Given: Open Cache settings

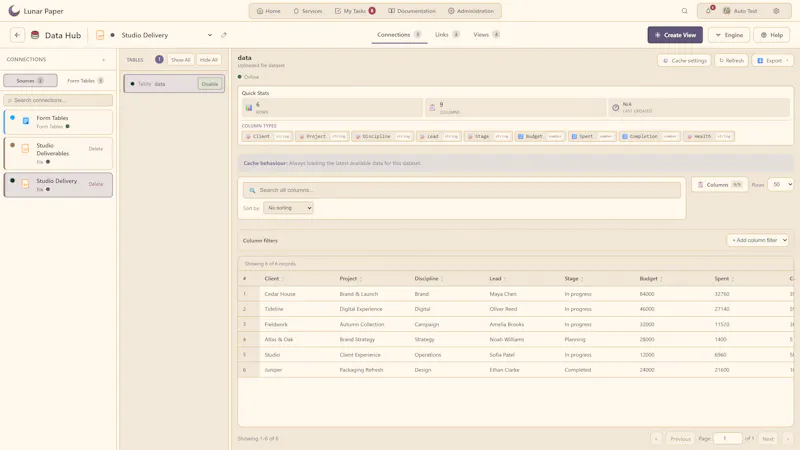Looking at the screenshot, I should (x=684, y=60).
